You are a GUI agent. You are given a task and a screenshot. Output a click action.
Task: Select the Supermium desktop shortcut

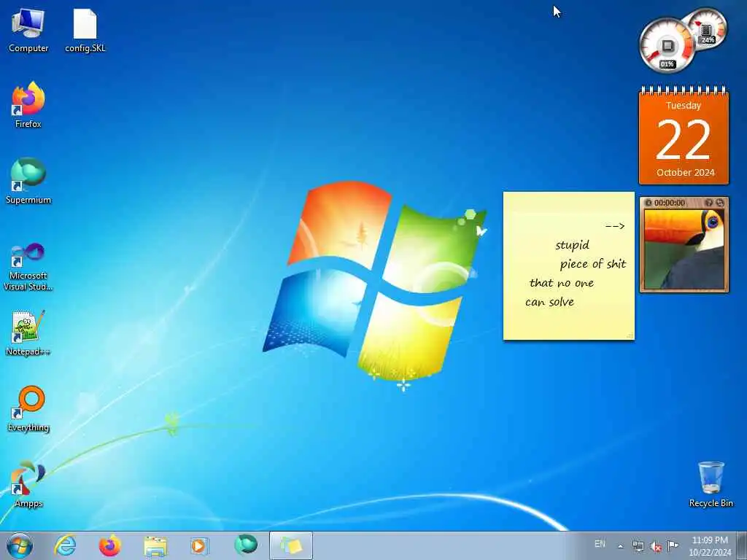28,181
